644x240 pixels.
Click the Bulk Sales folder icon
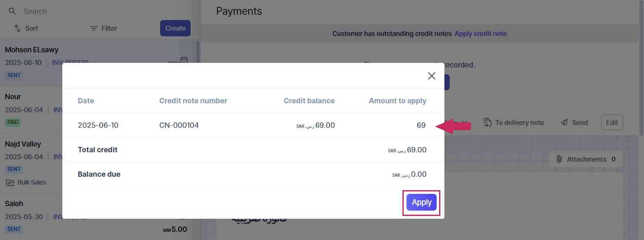(x=10, y=182)
